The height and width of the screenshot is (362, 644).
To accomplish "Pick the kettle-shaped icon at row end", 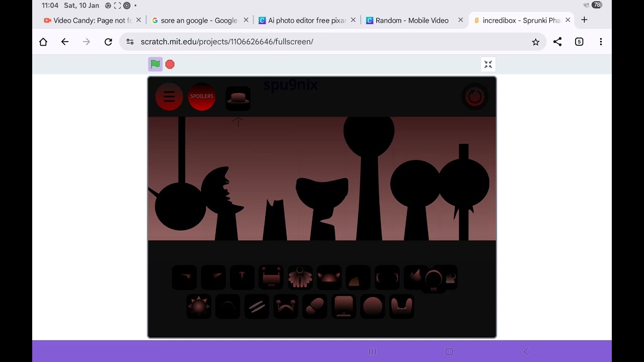I will pyautogui.click(x=450, y=277).
